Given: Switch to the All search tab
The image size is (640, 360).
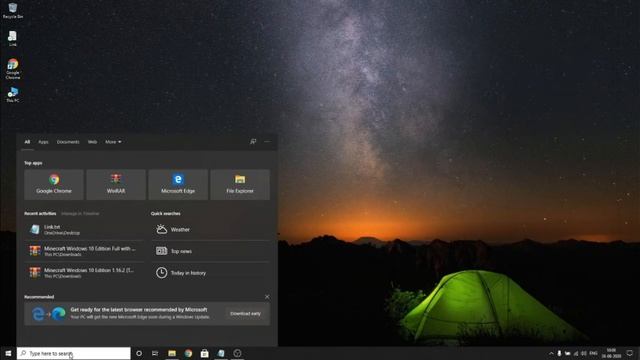Looking at the screenshot, I should (x=27, y=142).
